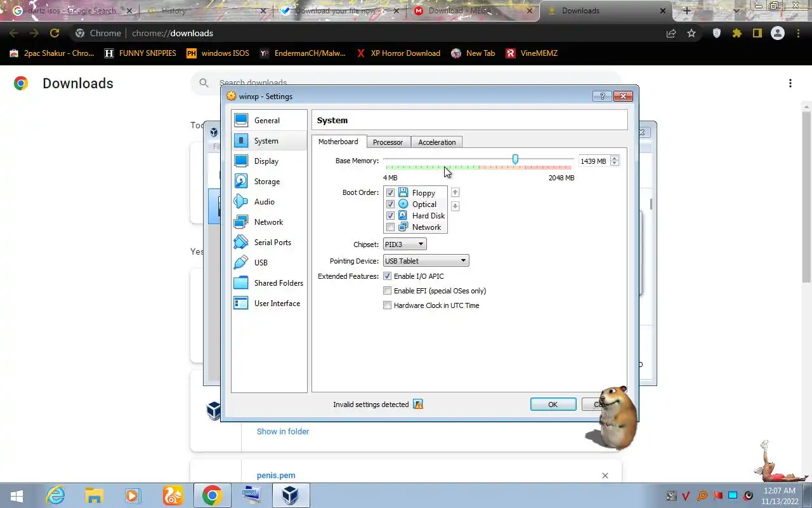Open Downloads page more actions menu
The width and height of the screenshot is (812, 508).
click(790, 83)
